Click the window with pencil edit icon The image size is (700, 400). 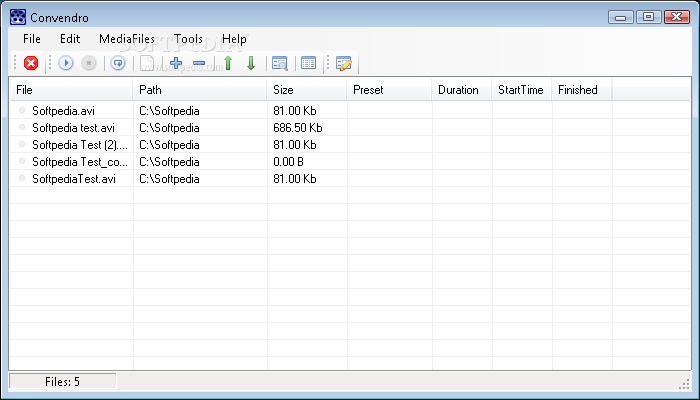tap(344, 63)
